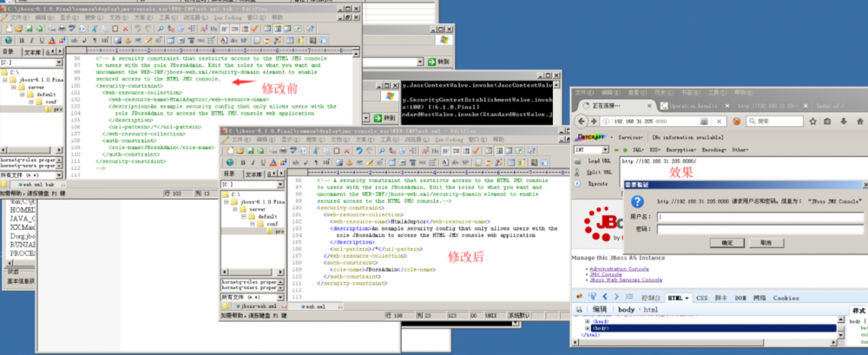The width and height of the screenshot is (868, 355).
Task: Open HackBar Encryption menu
Action: pos(681,149)
